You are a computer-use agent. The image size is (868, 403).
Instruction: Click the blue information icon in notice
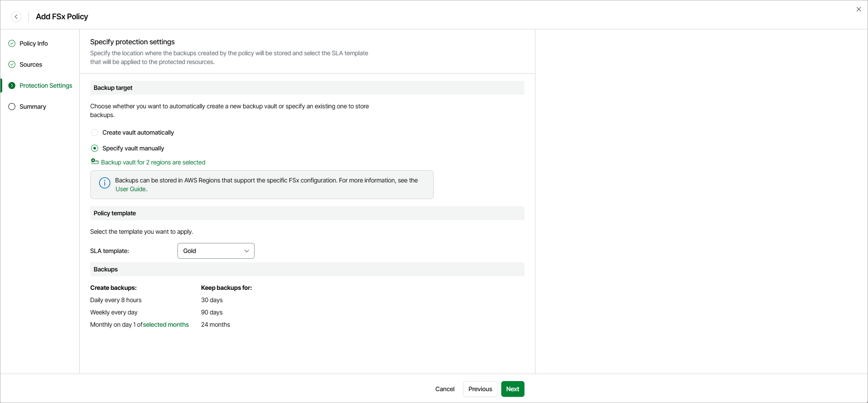tap(105, 183)
